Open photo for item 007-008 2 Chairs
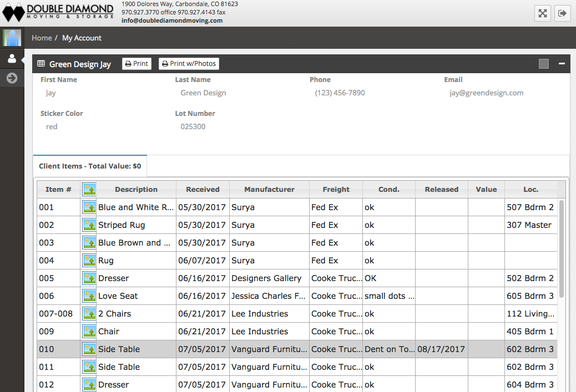The height and width of the screenshot is (392, 576). click(x=89, y=314)
